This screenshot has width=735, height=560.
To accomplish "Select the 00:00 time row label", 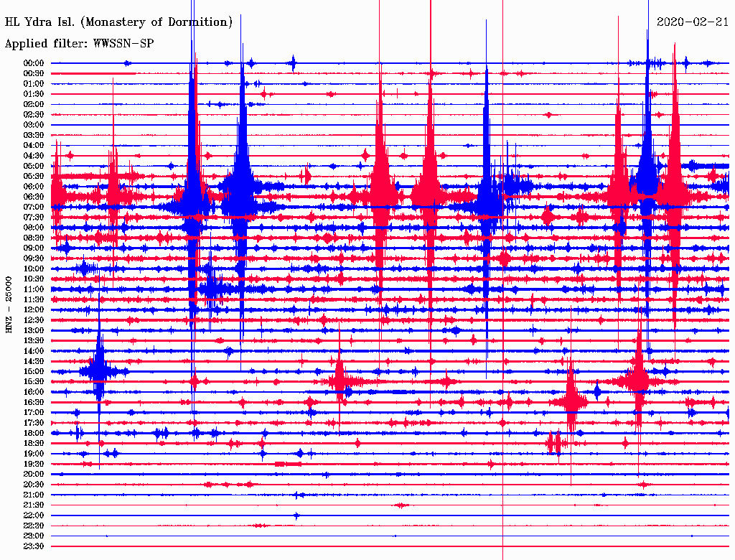I will point(34,63).
